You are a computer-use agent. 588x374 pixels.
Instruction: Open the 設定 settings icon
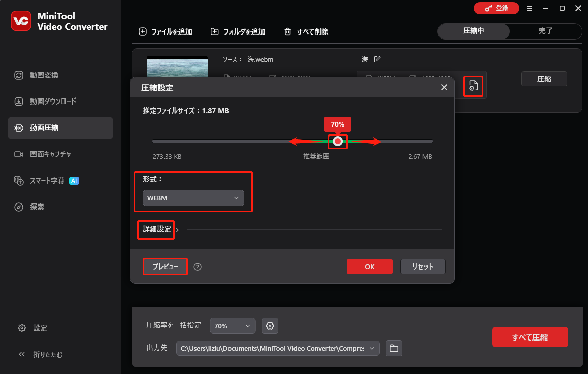22,328
